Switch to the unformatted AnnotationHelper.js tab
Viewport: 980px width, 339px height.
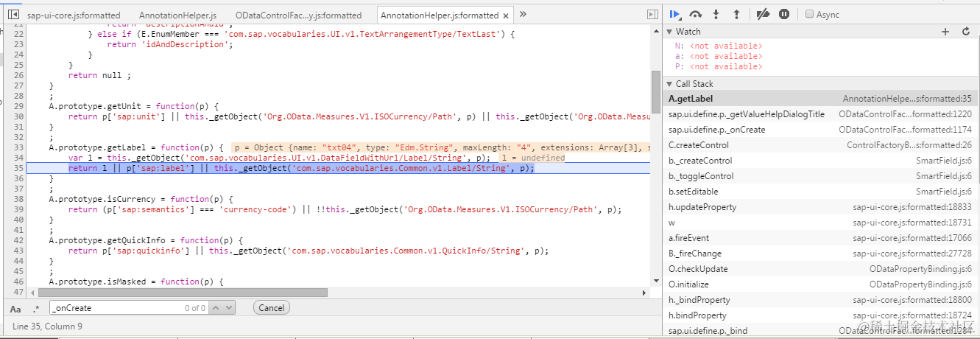(x=177, y=15)
